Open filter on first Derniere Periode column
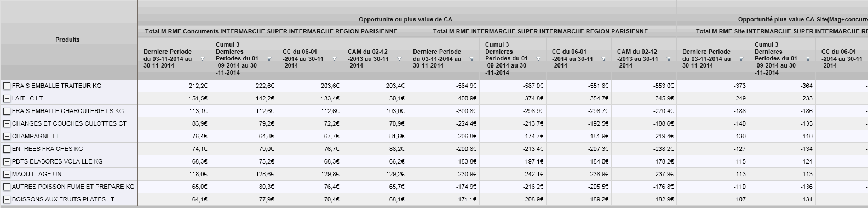This screenshot has width=868, height=208. [x=203, y=59]
